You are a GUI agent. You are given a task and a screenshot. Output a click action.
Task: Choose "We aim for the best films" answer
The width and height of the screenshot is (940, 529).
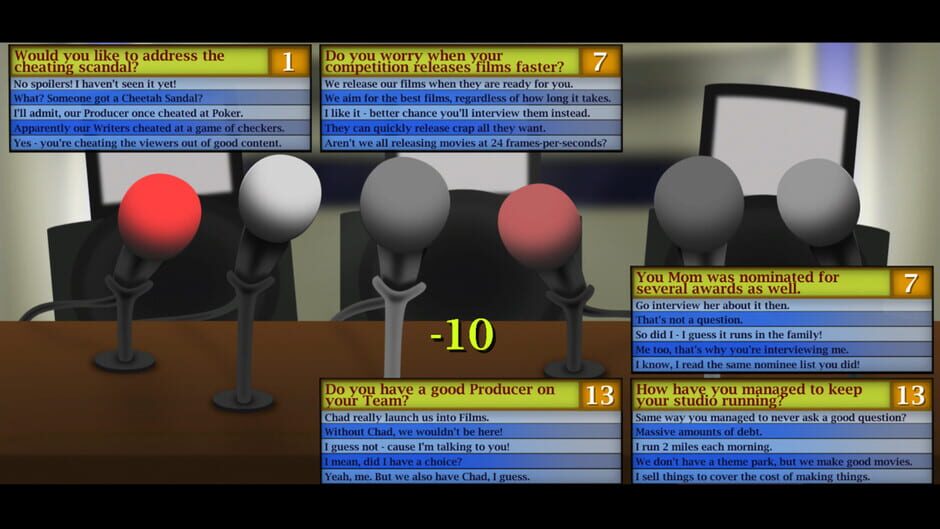point(471,98)
